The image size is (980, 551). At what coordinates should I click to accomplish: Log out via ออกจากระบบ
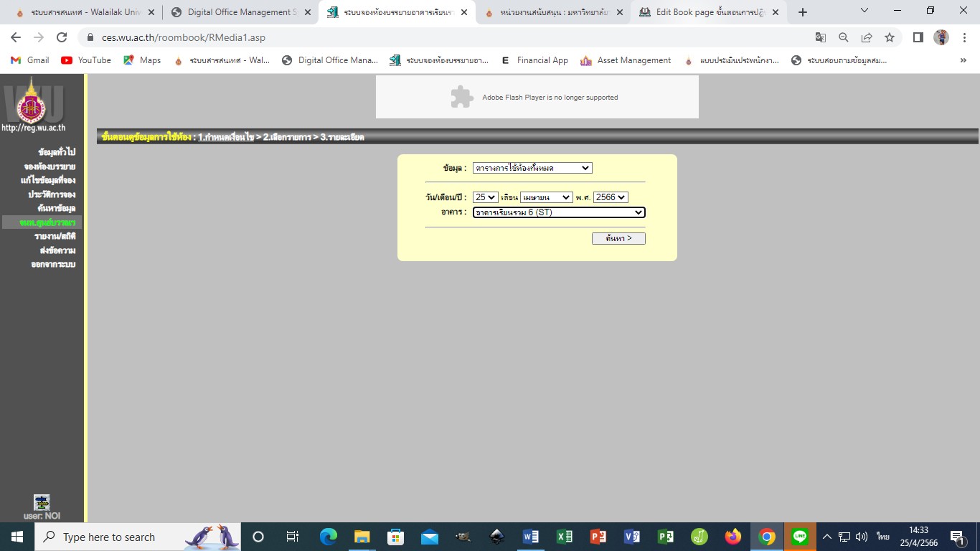(53, 264)
